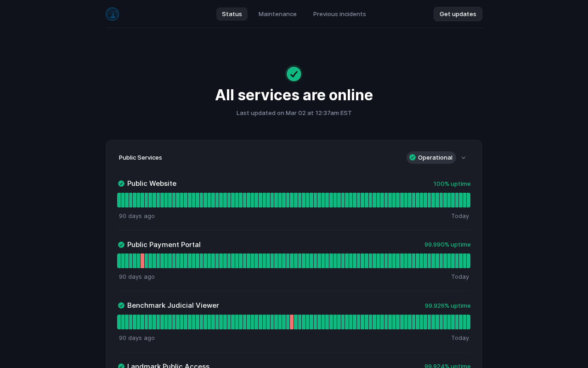Image resolution: width=588 pixels, height=368 pixels.
Task: Click the Public Payment Portal service name
Action: click(164, 245)
